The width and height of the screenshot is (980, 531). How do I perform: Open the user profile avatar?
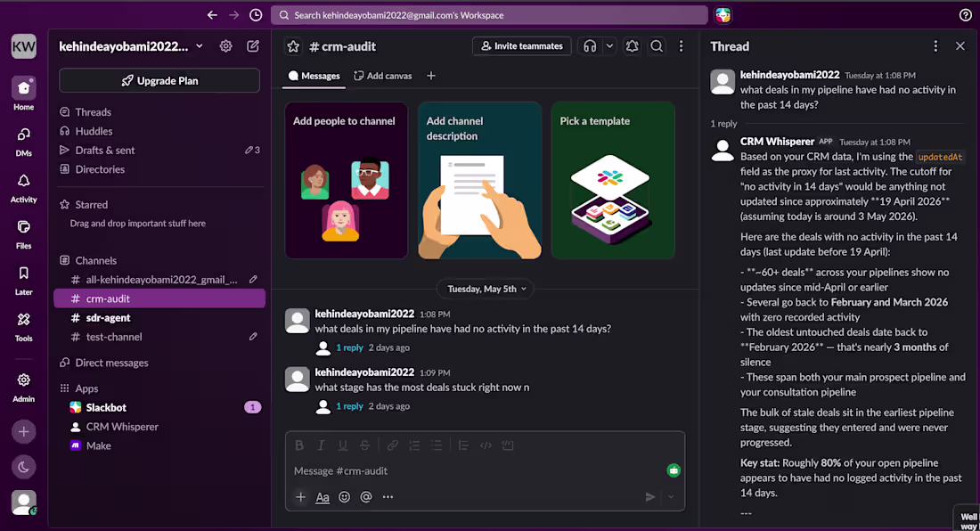(24, 502)
